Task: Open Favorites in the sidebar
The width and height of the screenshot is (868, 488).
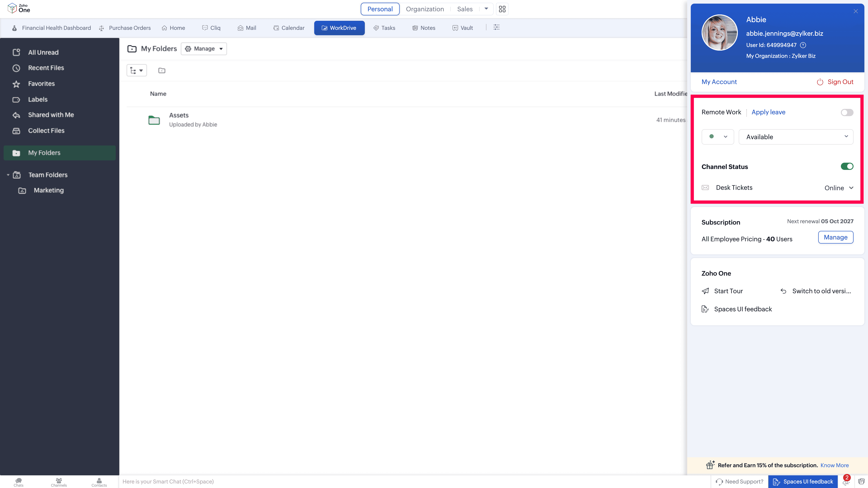Action: [x=41, y=84]
